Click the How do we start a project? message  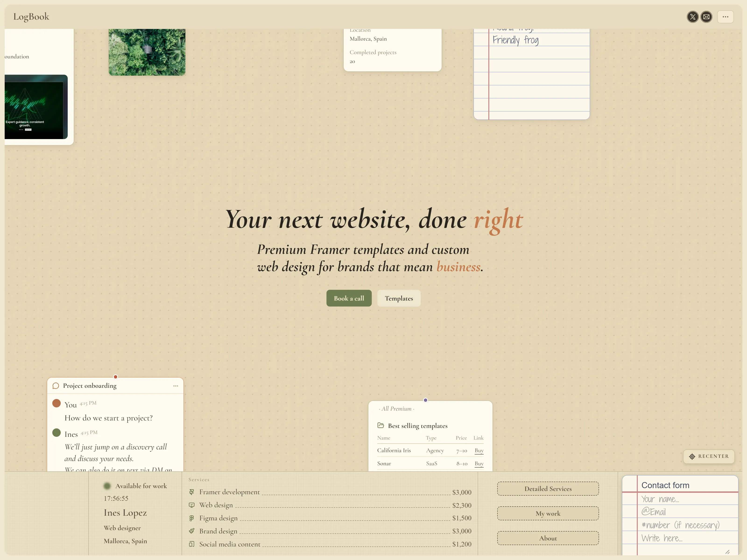point(108,418)
